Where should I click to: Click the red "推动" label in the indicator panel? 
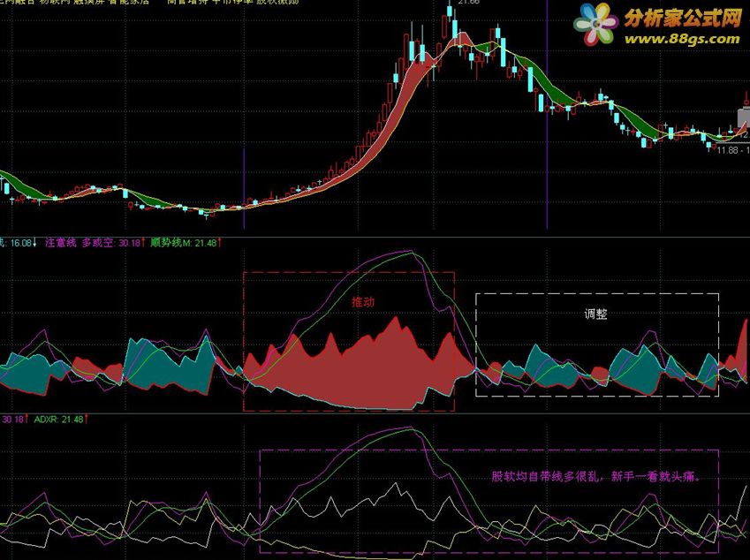(x=363, y=302)
